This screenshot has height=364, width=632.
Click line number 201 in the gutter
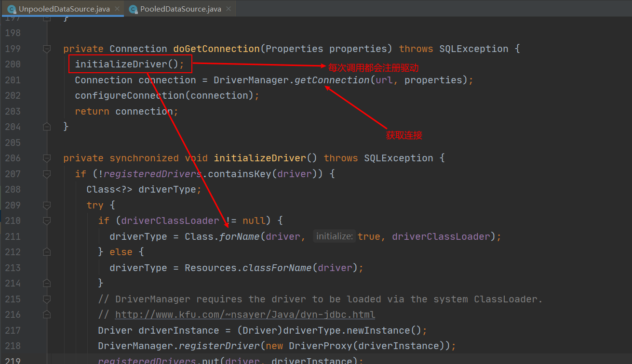[13, 80]
